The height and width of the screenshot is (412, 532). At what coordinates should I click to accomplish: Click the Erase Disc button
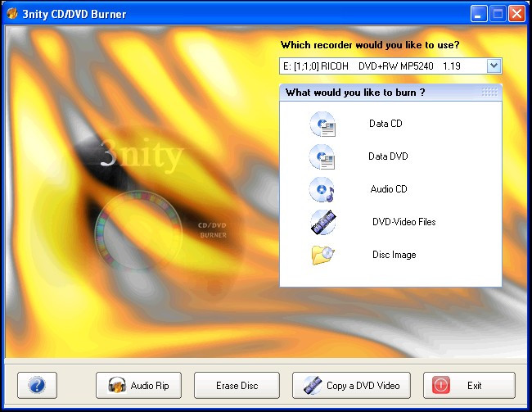(x=237, y=385)
